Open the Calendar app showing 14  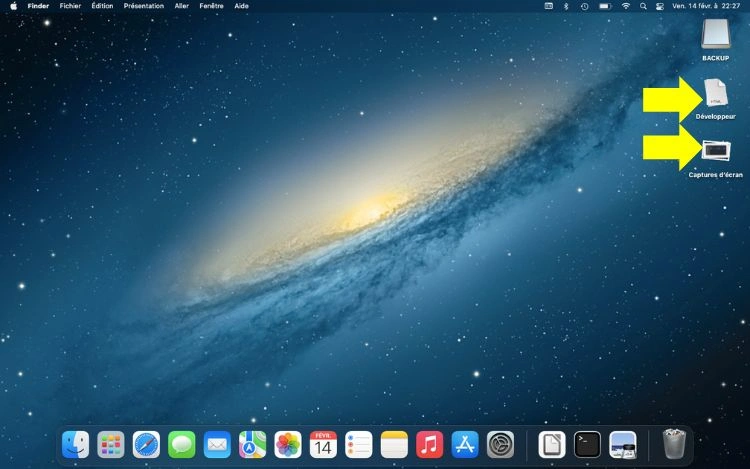pyautogui.click(x=323, y=444)
